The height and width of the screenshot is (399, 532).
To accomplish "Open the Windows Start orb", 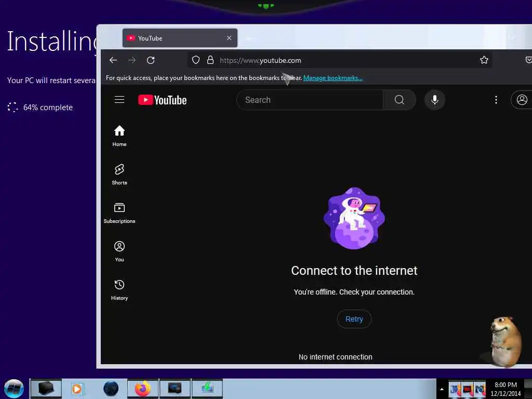I will pyautogui.click(x=14, y=389).
